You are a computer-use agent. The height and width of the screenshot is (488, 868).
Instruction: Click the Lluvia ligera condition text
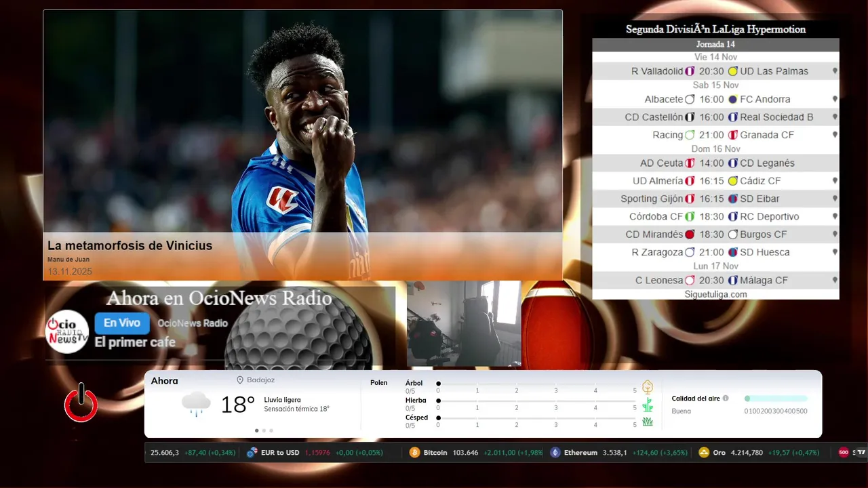tap(282, 400)
